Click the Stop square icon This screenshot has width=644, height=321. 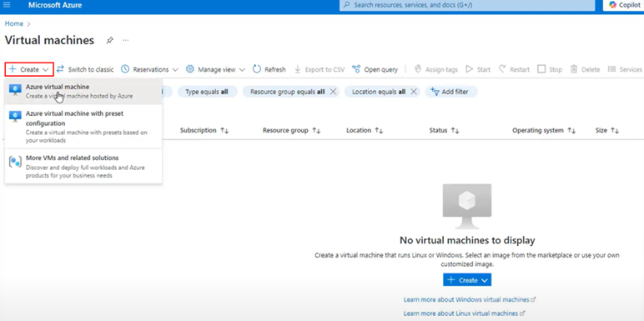pos(541,69)
